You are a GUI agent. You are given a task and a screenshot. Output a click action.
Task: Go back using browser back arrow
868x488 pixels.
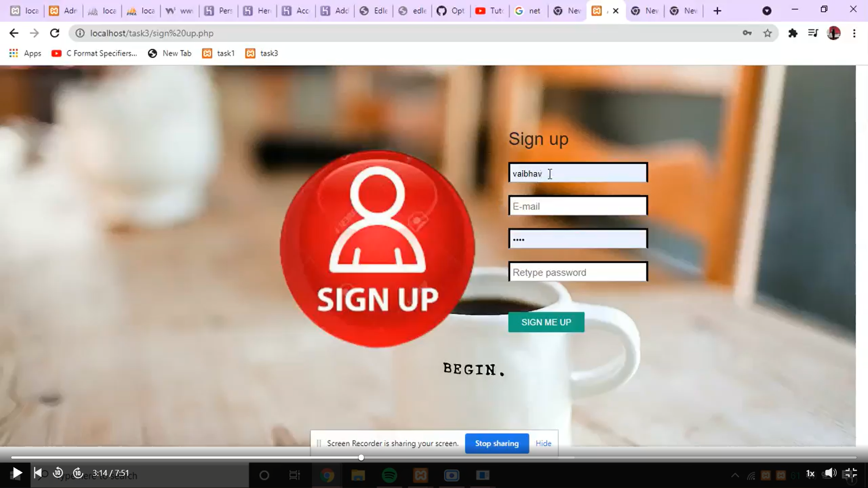pos(14,33)
